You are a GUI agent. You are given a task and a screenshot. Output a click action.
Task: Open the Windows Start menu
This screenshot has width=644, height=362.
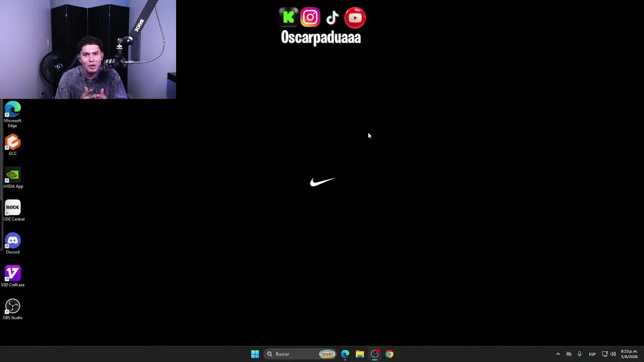(x=255, y=354)
